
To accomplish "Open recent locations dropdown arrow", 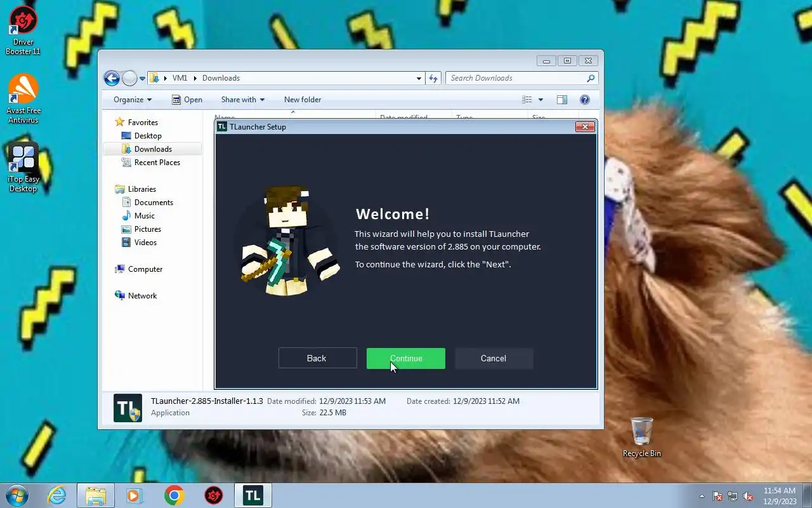I will 143,79.
